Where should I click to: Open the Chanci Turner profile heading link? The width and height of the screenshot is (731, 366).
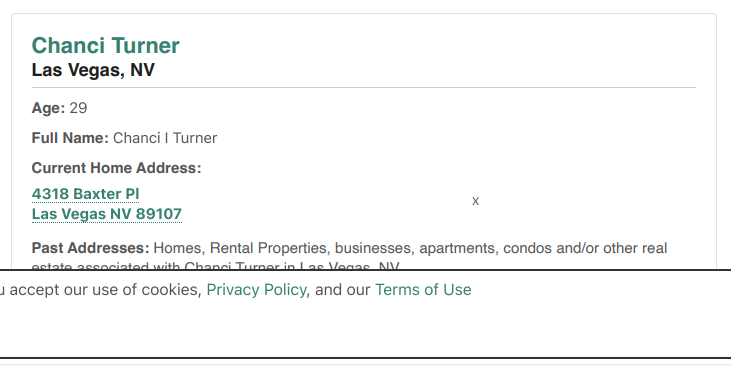point(105,45)
